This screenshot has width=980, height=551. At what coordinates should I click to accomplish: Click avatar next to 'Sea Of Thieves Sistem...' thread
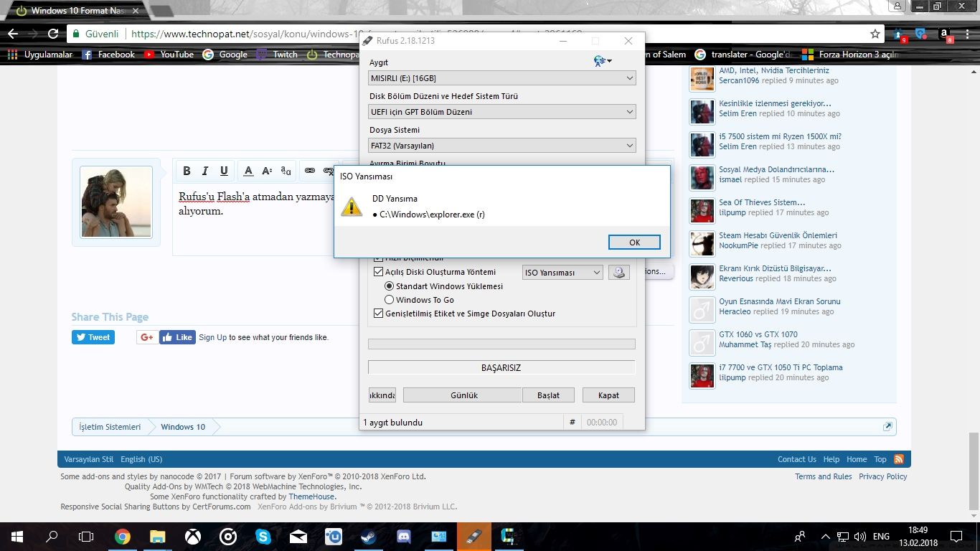(702, 211)
